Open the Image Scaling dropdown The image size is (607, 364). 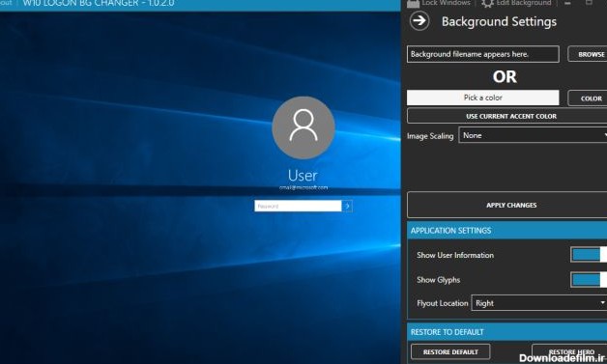(x=533, y=135)
